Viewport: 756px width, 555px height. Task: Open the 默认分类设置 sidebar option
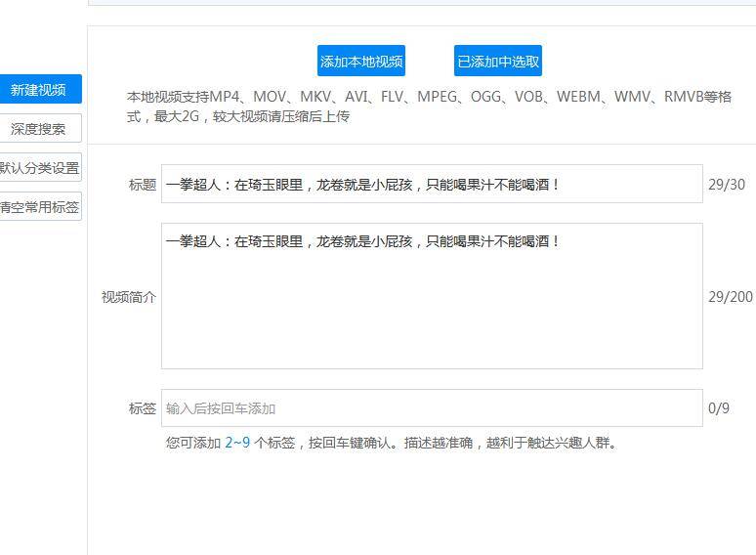click(40, 168)
